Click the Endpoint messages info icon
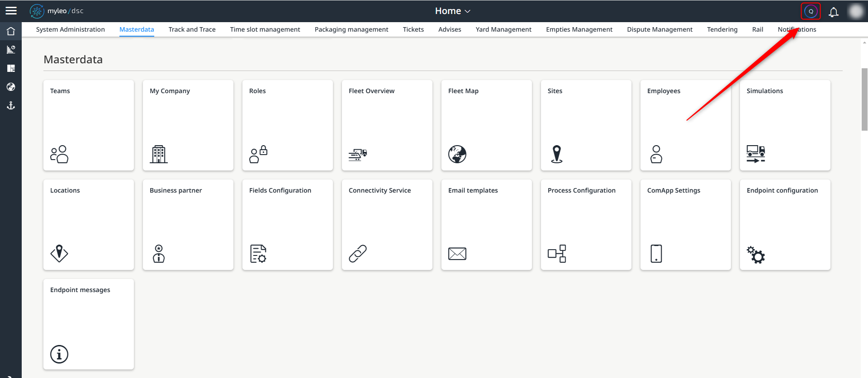 pyautogui.click(x=59, y=354)
